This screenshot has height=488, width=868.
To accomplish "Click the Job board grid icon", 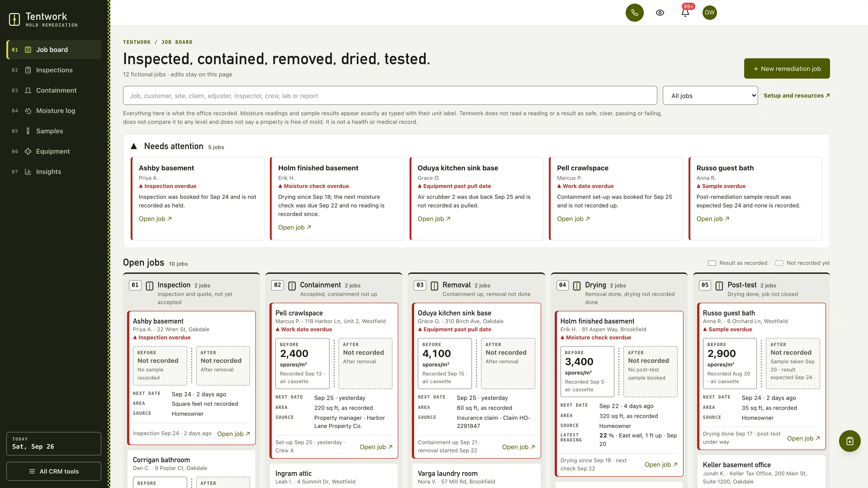I will 28,50.
